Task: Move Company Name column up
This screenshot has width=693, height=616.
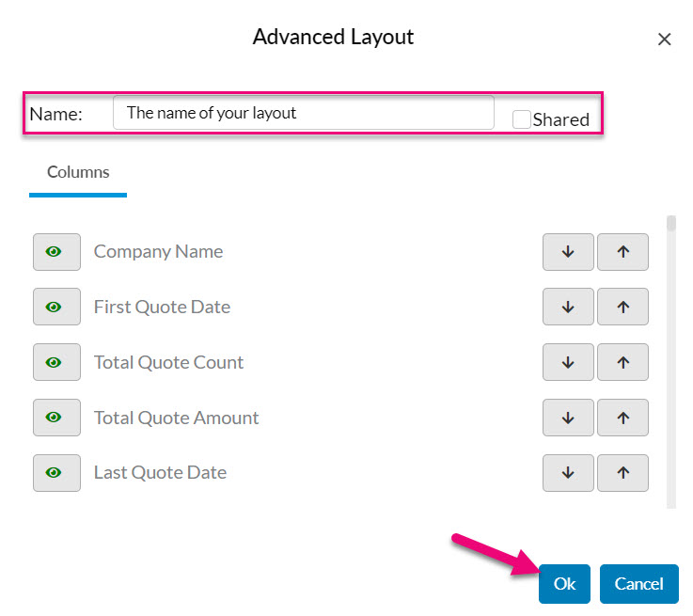Action: [622, 252]
